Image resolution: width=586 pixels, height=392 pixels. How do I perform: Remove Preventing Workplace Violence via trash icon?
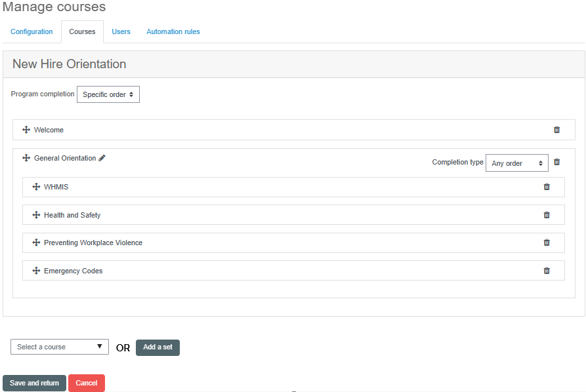coord(547,243)
